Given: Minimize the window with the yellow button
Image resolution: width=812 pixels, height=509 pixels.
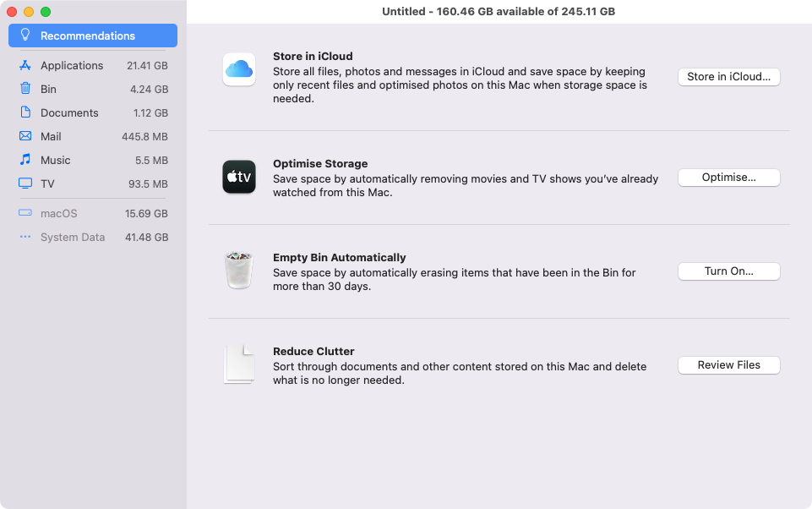Looking at the screenshot, I should [29, 11].
